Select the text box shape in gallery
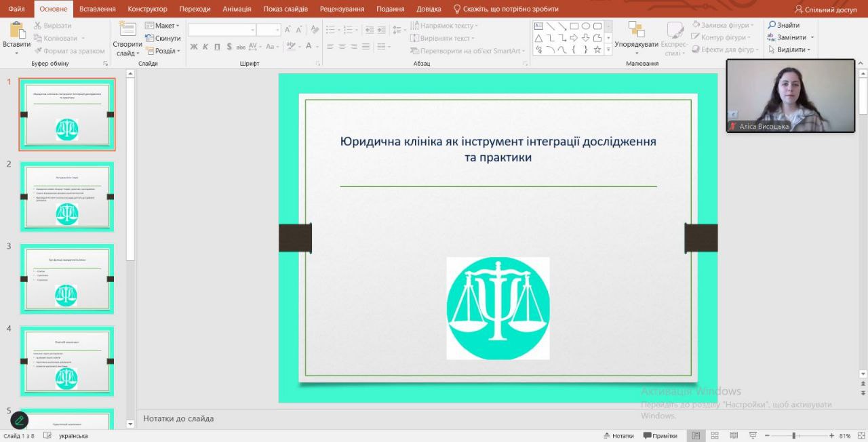This screenshot has width=868, height=442. [538, 26]
